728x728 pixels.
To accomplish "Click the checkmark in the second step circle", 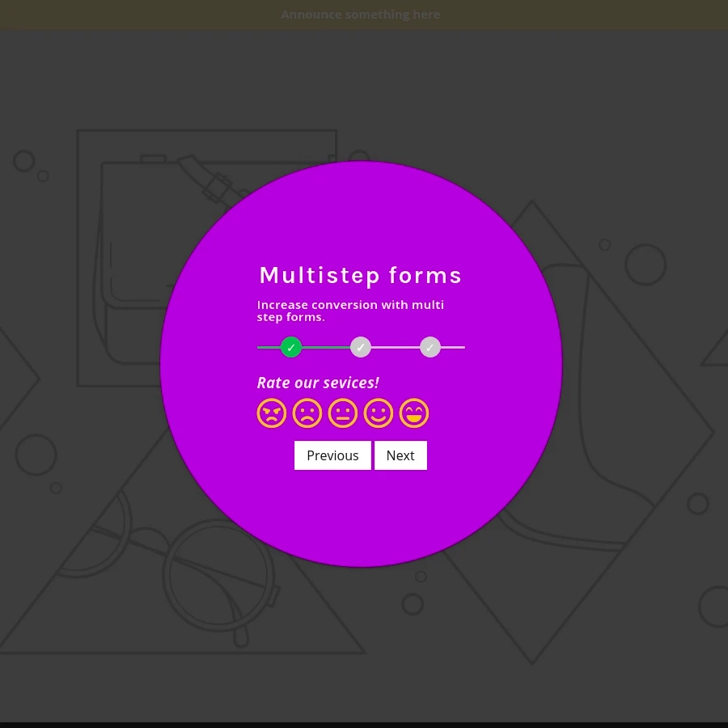I will click(361, 347).
